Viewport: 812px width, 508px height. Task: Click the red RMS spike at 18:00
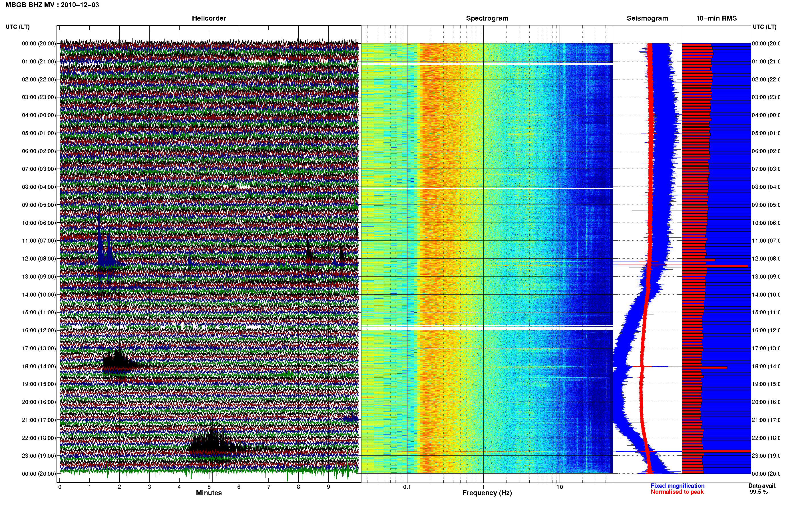tap(704, 367)
